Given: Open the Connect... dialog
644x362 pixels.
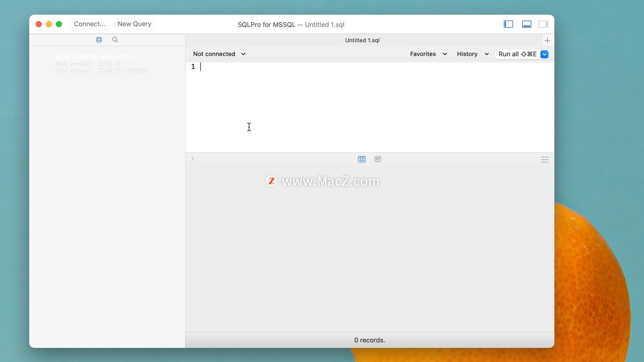Looking at the screenshot, I should pos(90,24).
